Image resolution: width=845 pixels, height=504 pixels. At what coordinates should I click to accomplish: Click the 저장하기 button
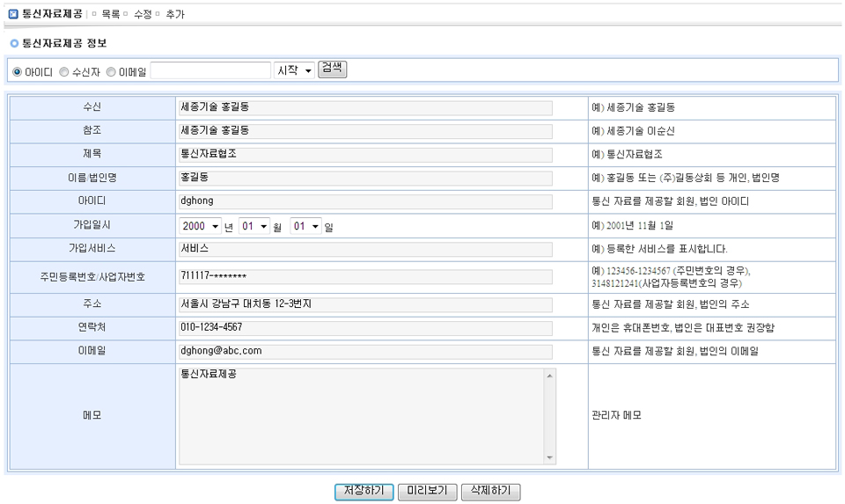pyautogui.click(x=364, y=491)
